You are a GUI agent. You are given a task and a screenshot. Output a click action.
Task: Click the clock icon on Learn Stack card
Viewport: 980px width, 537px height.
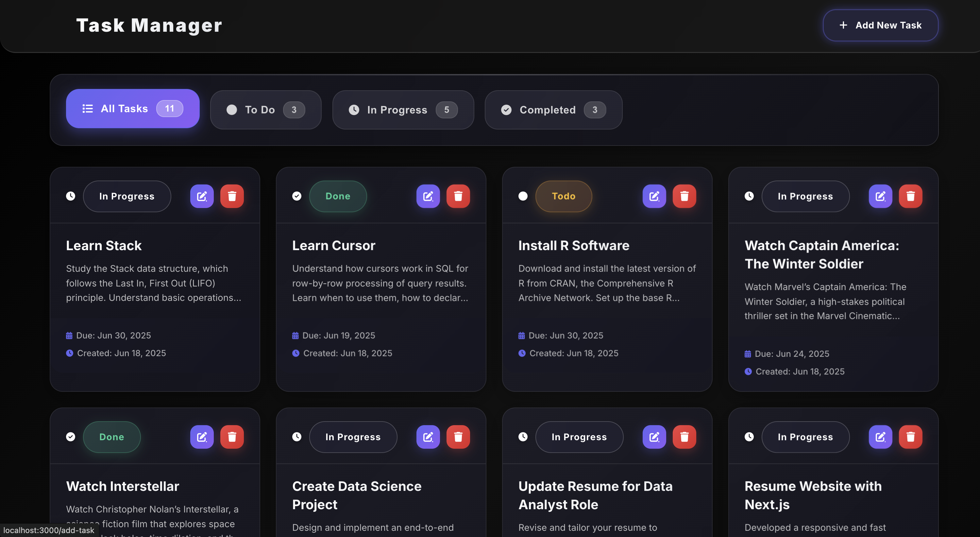pyautogui.click(x=70, y=196)
